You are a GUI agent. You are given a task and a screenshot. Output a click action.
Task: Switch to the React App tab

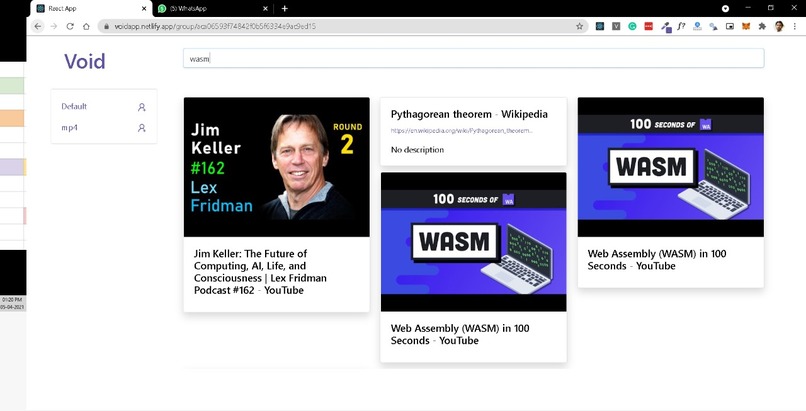point(91,9)
